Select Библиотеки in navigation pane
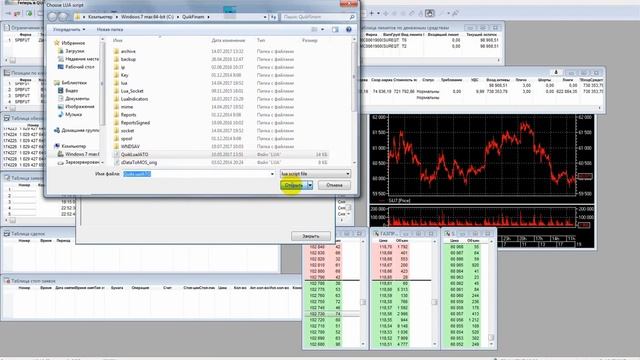Image resolution: width=640 pixels, height=360 pixels. [x=74, y=82]
